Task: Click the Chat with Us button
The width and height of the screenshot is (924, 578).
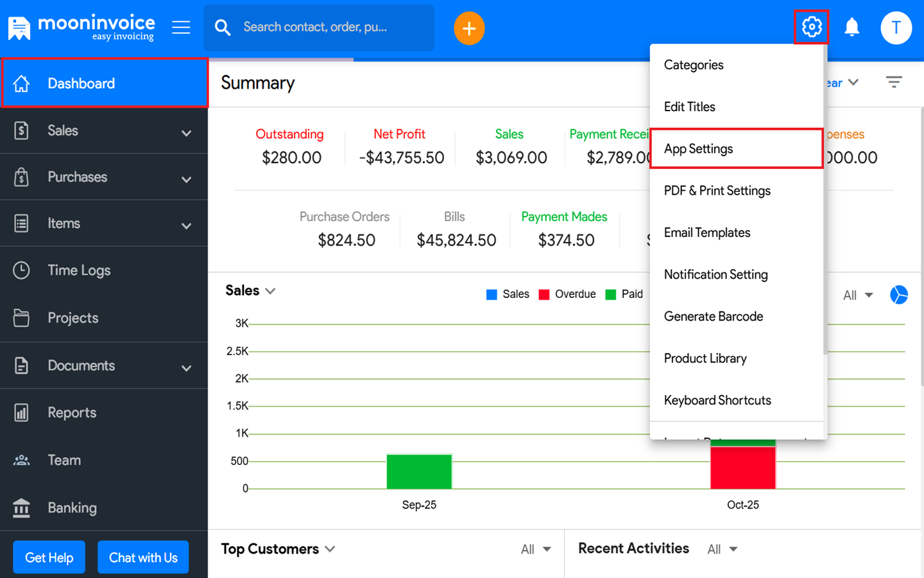Action: [x=143, y=557]
